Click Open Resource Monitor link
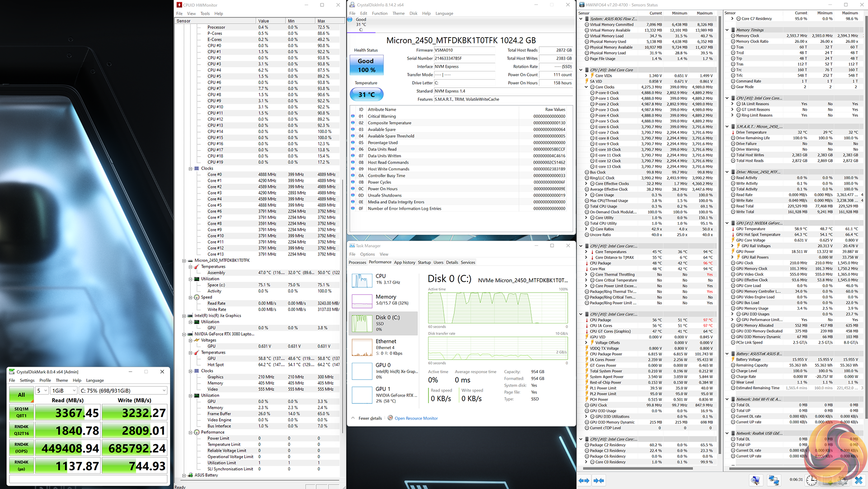868x489 pixels. [x=416, y=418]
